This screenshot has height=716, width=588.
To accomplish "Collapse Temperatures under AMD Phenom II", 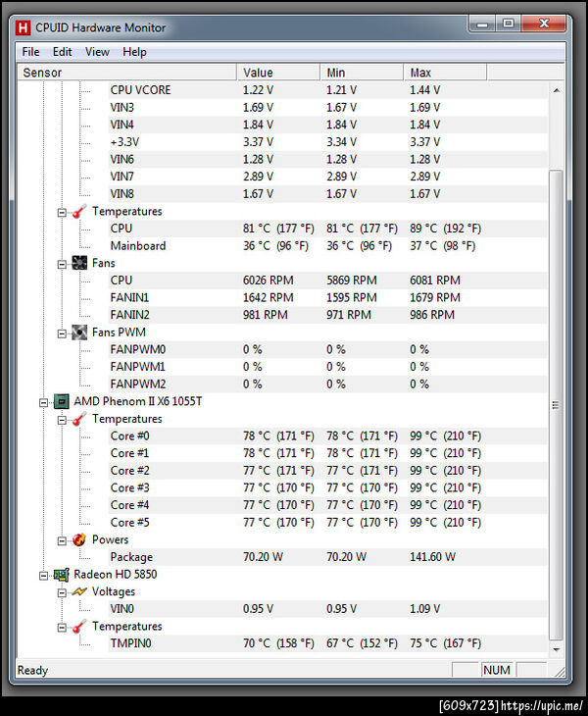I will click(x=62, y=421).
